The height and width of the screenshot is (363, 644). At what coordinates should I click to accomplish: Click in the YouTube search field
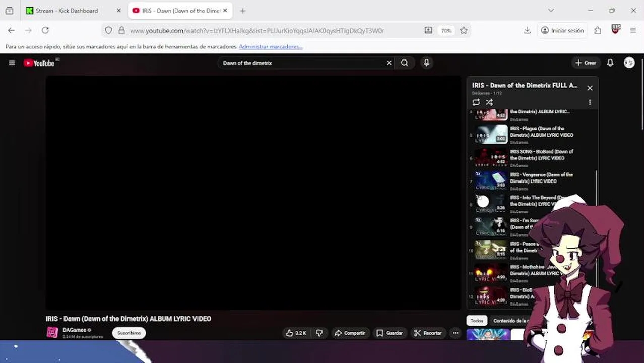coord(302,63)
